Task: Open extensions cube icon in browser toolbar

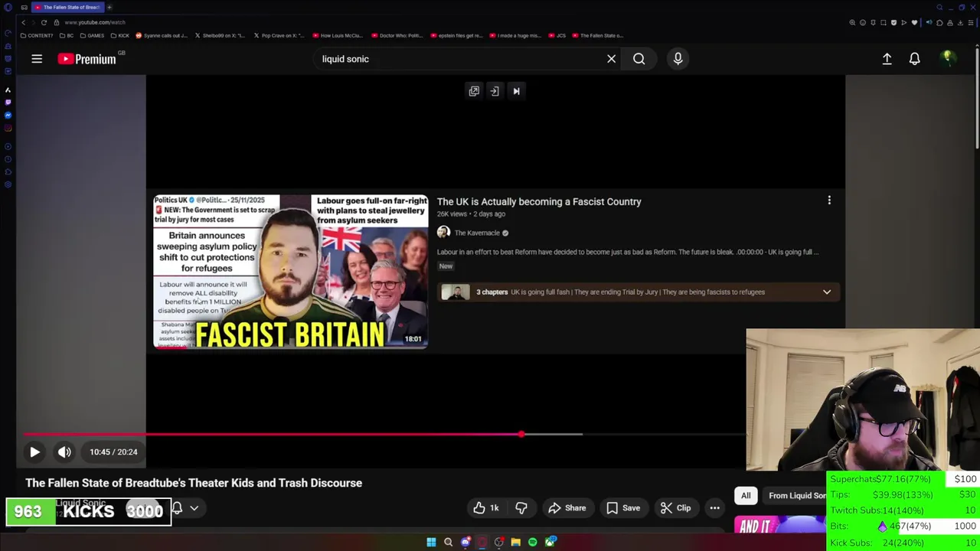Action: point(939,22)
